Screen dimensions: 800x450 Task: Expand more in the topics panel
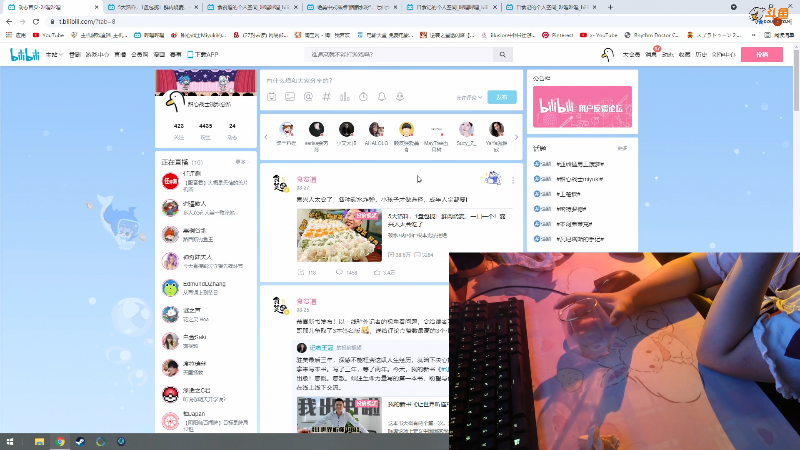pos(623,148)
